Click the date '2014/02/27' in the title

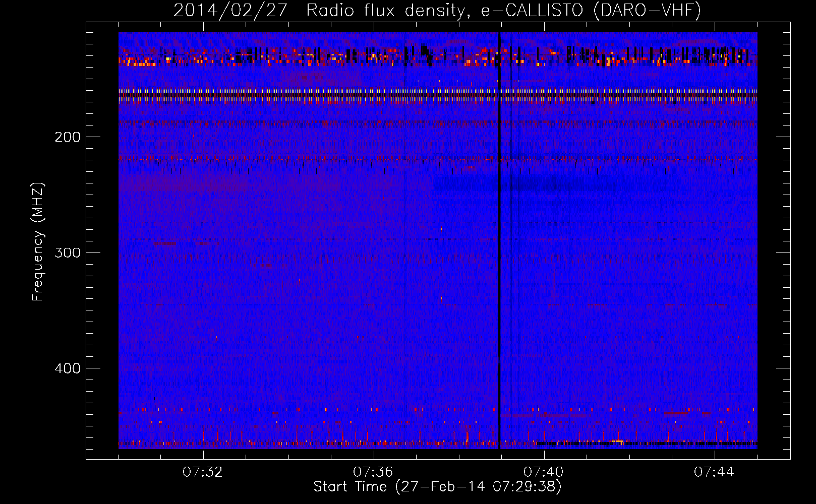click(230, 11)
